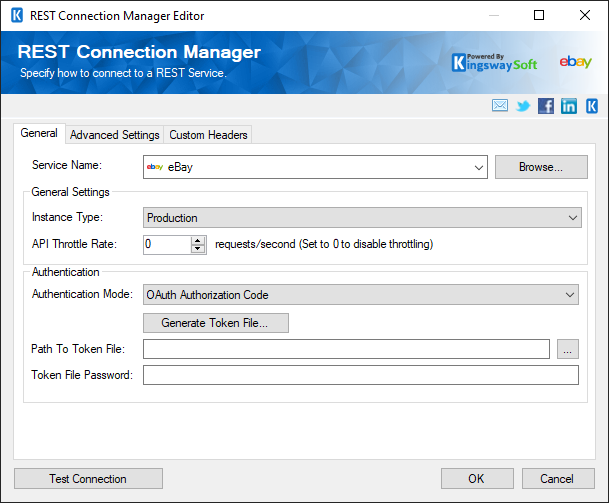Open the Facebook icon
The width and height of the screenshot is (609, 503).
[546, 106]
